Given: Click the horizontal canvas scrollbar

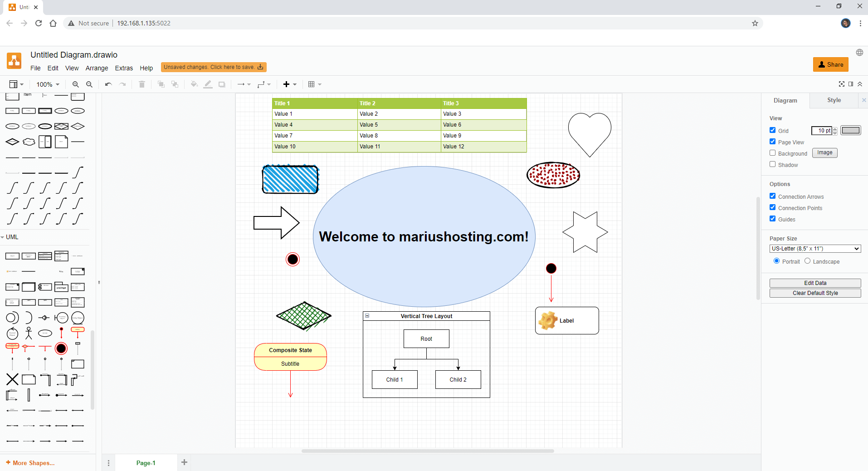Looking at the screenshot, I should (x=428, y=451).
